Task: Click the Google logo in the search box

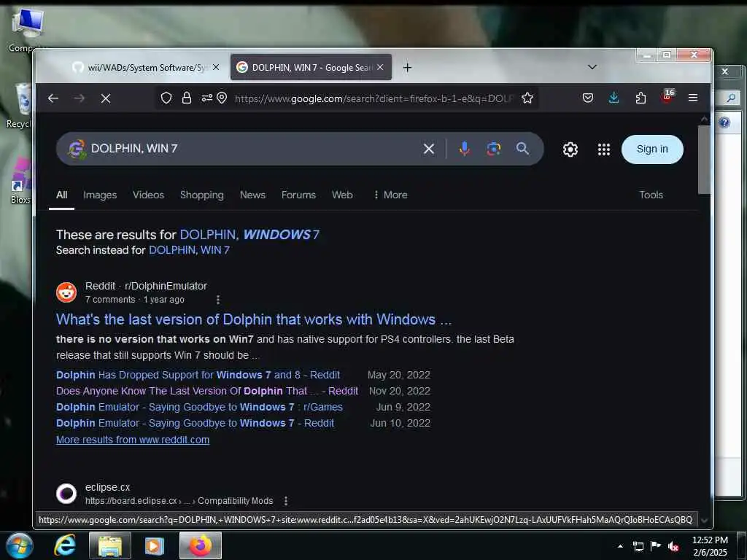Action: point(77,149)
